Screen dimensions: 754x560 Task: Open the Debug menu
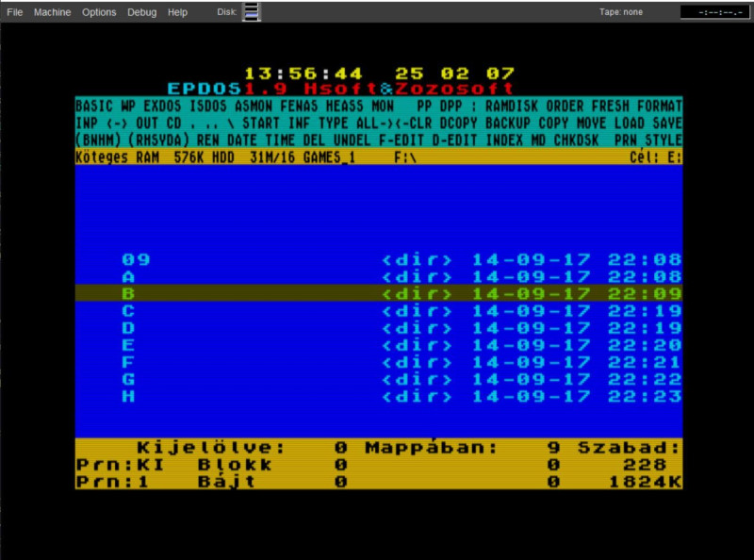141,12
